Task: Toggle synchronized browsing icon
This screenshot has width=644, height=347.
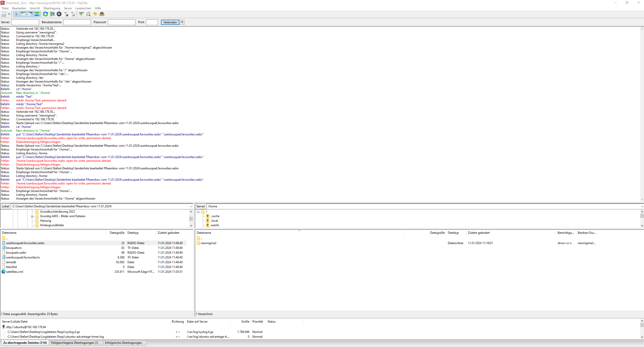Action: pyautogui.click(x=95, y=14)
